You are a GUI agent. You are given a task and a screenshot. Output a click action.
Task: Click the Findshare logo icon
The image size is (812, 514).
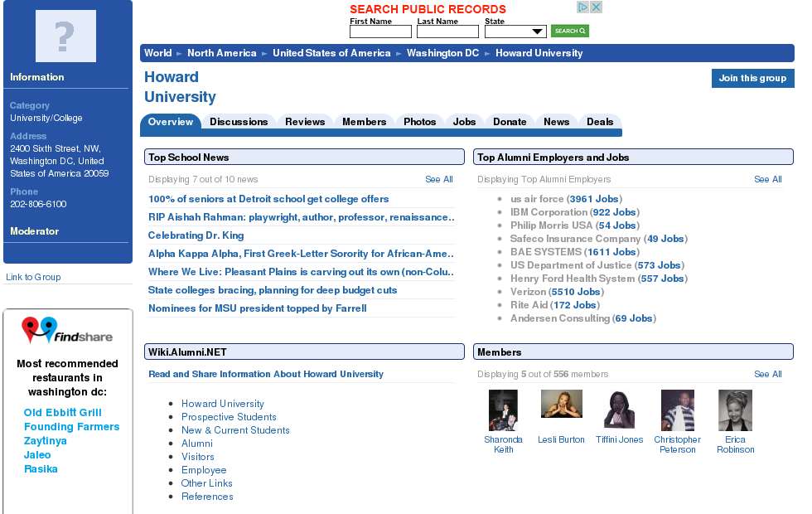[67, 331]
